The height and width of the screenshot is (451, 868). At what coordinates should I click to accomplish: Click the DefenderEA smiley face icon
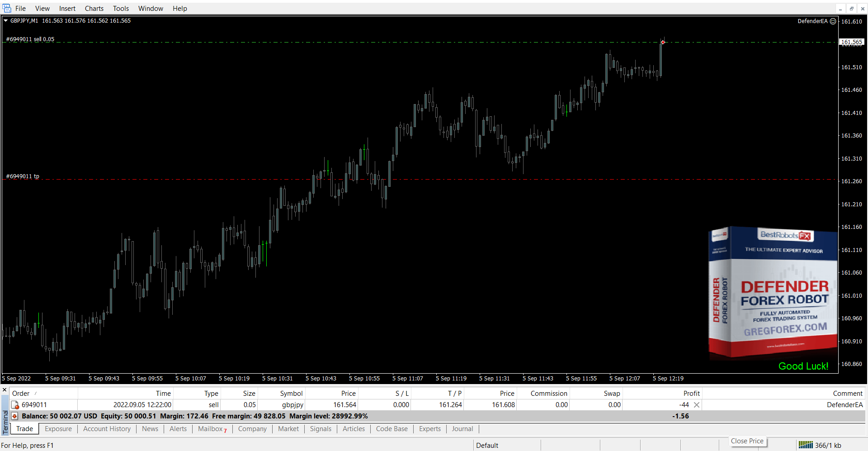[x=833, y=21]
